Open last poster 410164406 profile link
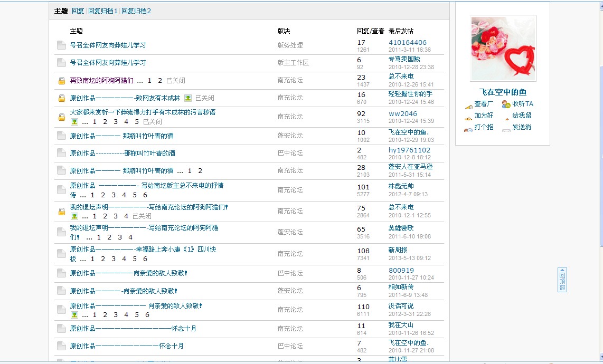Viewport: 603px width, 364px height. (407, 43)
